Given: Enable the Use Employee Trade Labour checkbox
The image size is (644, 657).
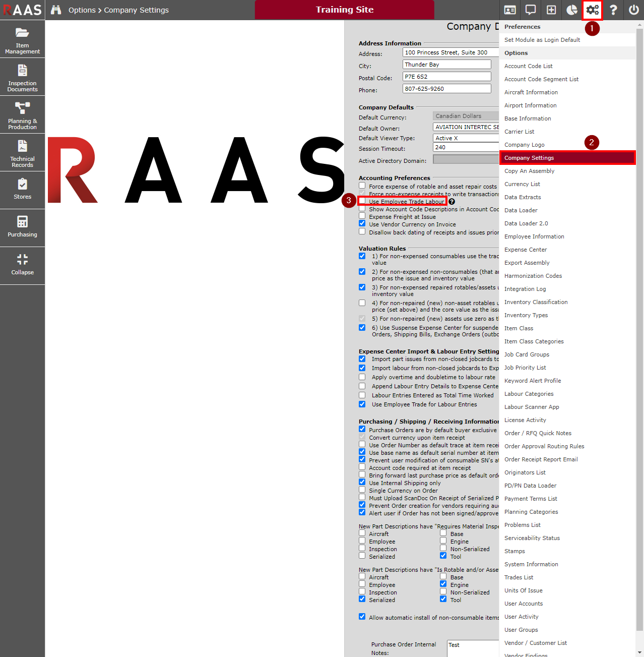Looking at the screenshot, I should pos(362,201).
